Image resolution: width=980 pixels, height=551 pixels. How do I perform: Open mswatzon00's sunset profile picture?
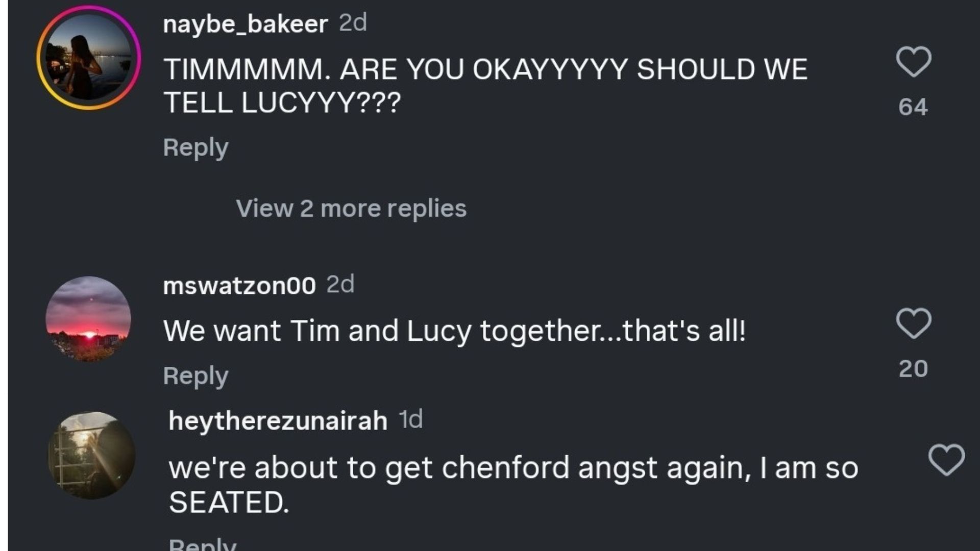click(x=88, y=319)
